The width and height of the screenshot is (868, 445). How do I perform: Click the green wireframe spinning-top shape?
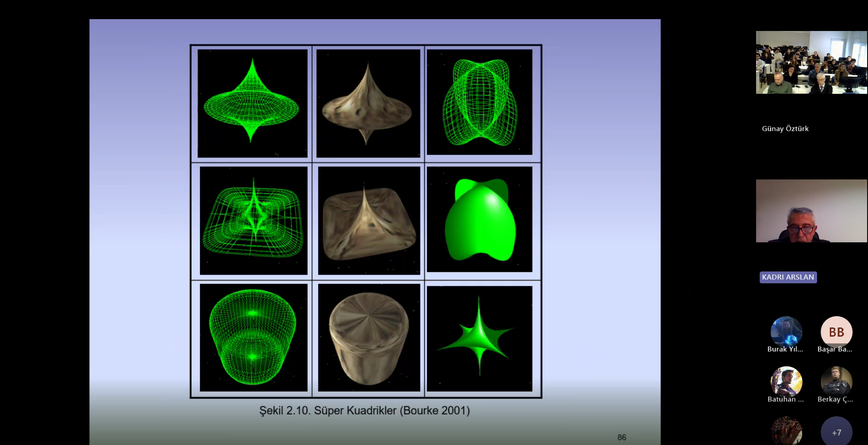click(252, 103)
